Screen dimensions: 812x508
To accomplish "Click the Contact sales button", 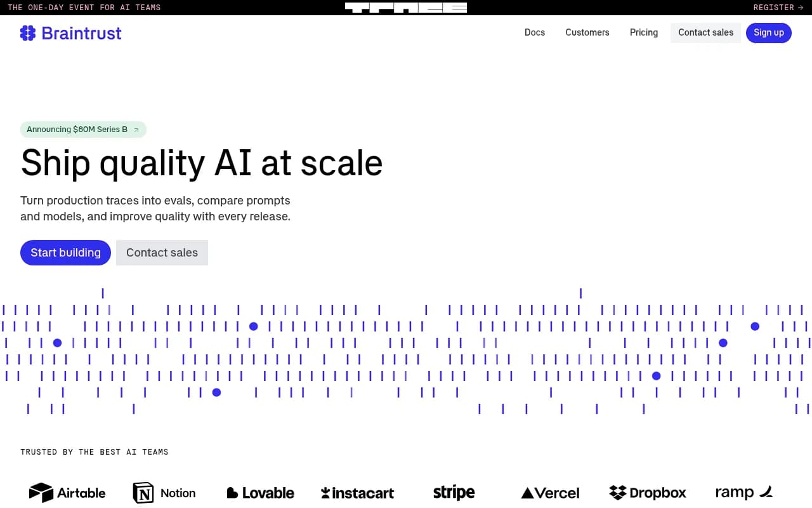I will (x=162, y=253).
